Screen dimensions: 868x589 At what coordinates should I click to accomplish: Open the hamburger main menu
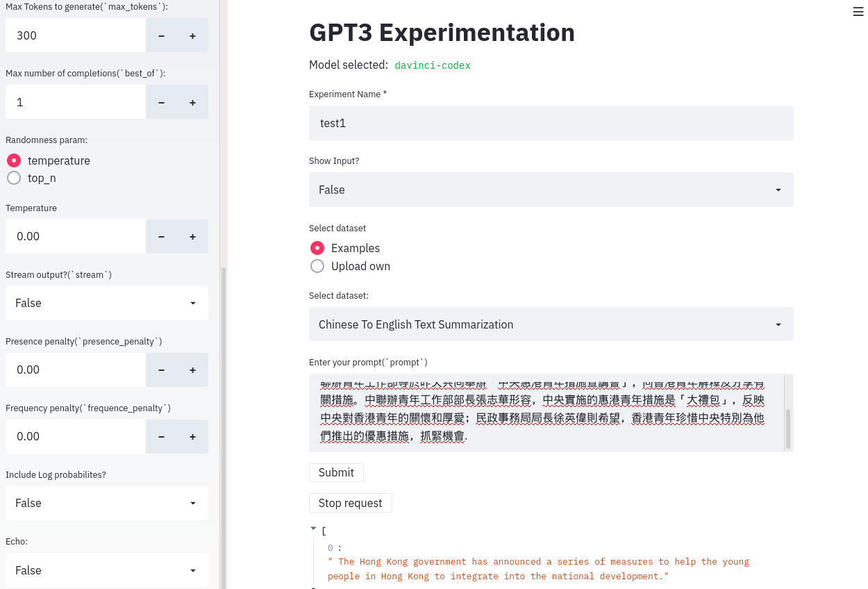tap(858, 11)
